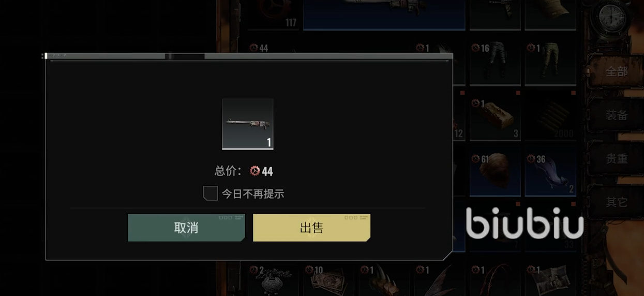The image size is (644, 296).
Task: Show the 贵重 category tab
Action: (x=617, y=158)
